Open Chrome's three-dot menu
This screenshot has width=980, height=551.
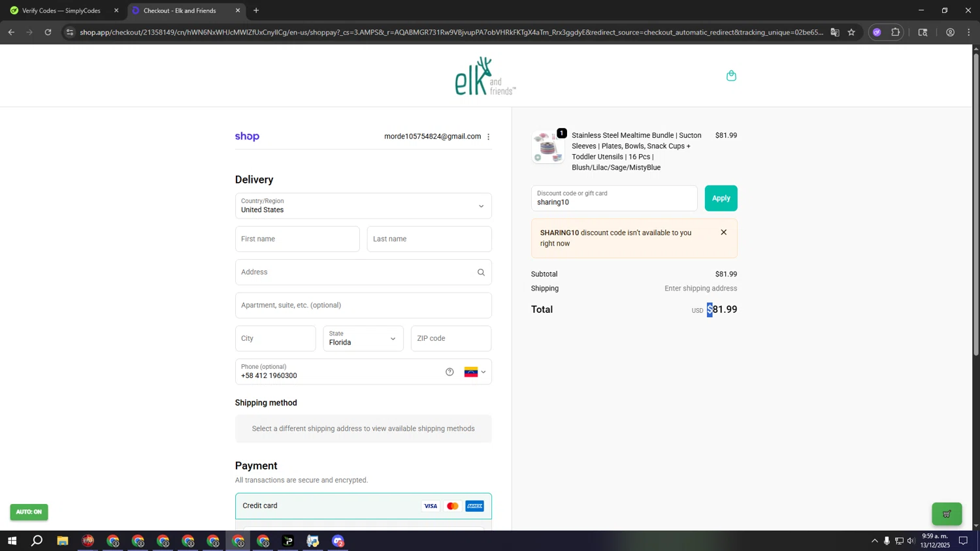[x=969, y=32]
